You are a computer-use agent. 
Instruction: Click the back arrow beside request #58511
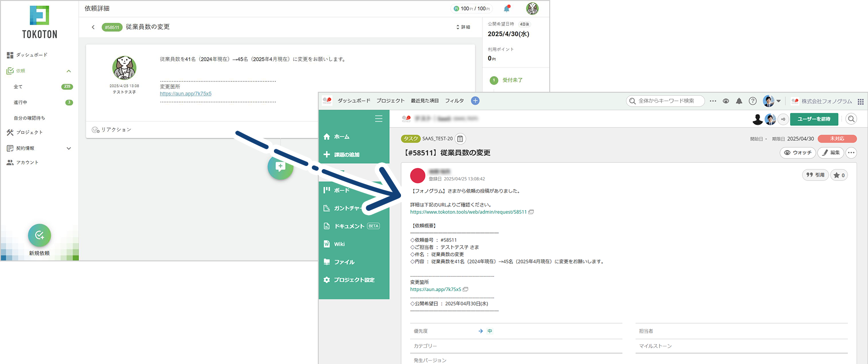click(93, 27)
